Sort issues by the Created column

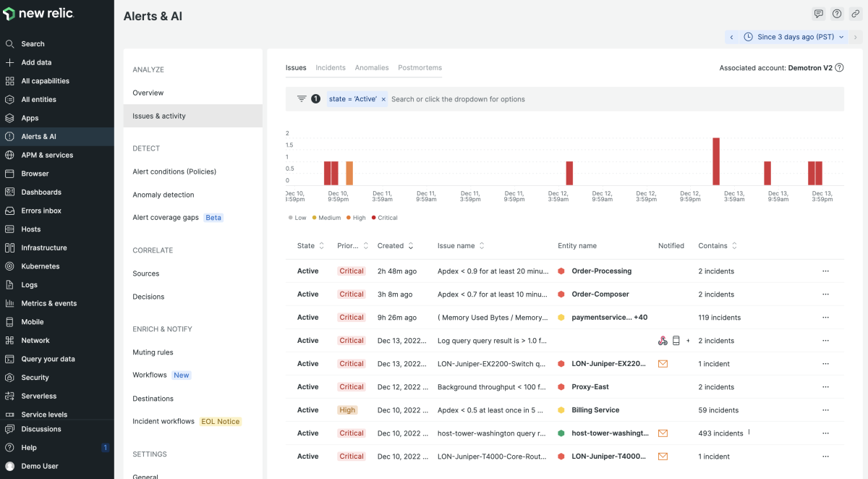point(395,246)
